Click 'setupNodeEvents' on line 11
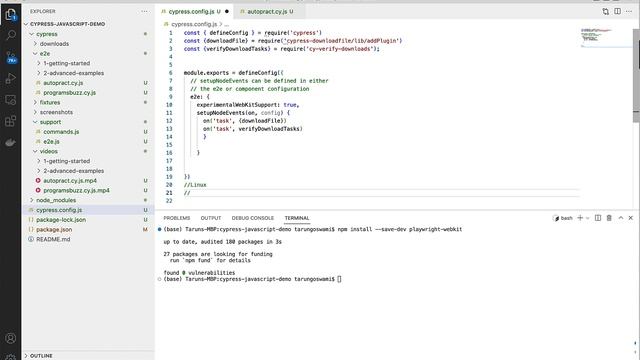The width and height of the screenshot is (640, 360). 221,113
